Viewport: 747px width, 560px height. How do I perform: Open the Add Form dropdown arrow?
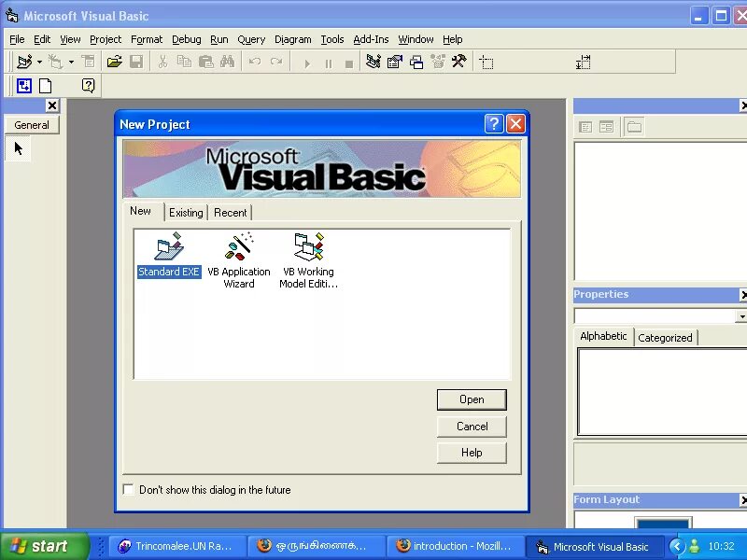click(71, 62)
